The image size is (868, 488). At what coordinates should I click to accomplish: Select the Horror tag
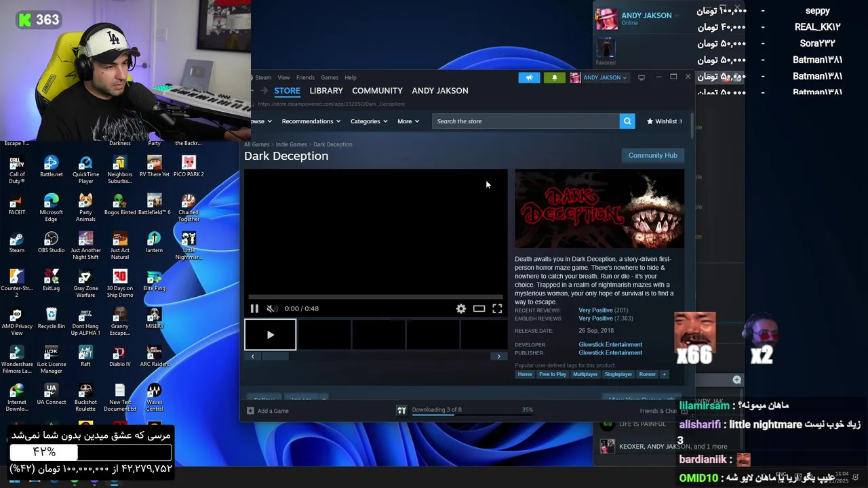point(525,374)
